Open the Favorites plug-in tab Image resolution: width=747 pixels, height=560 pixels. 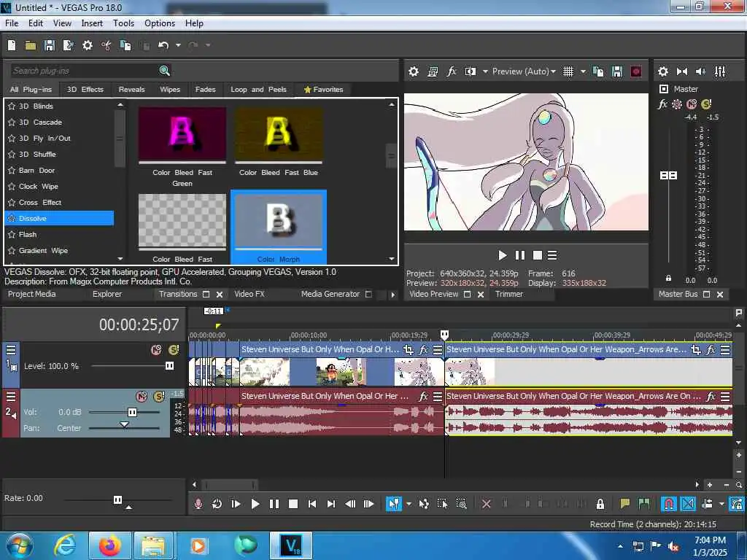pos(323,89)
